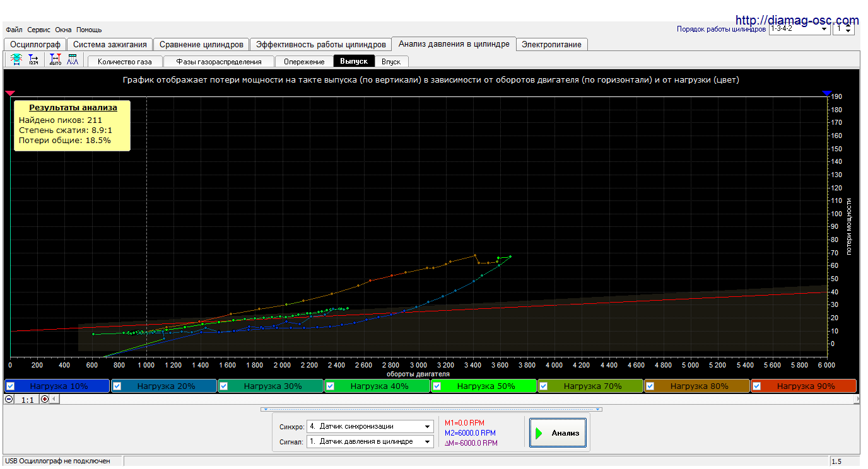The height and width of the screenshot is (469, 868).
Task: Click the blue M2 marker triangle
Action: [827, 93]
